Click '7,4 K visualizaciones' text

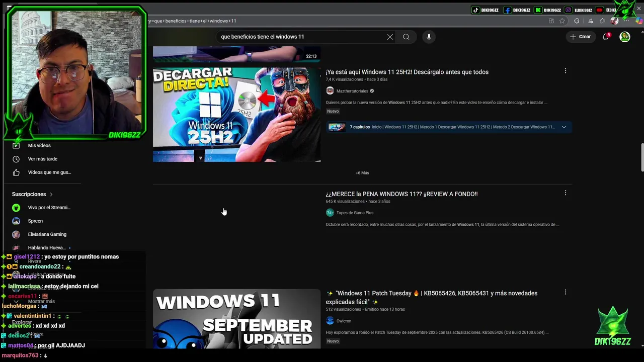(x=344, y=79)
